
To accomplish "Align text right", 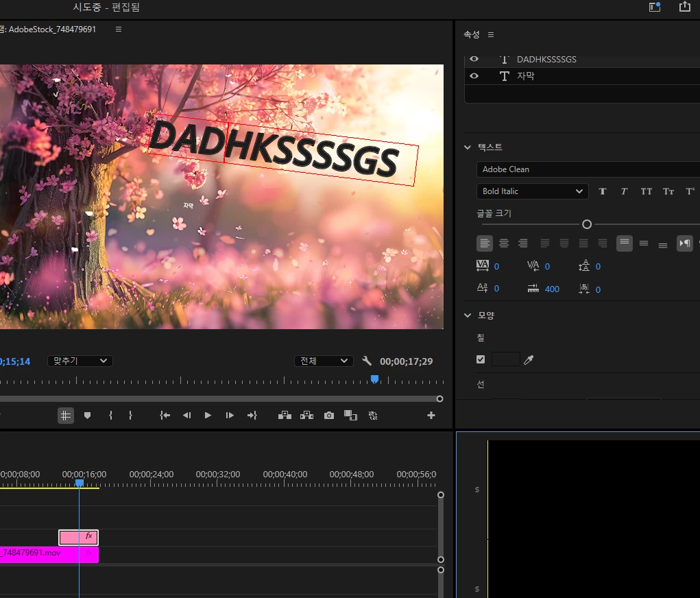I will pyautogui.click(x=522, y=243).
